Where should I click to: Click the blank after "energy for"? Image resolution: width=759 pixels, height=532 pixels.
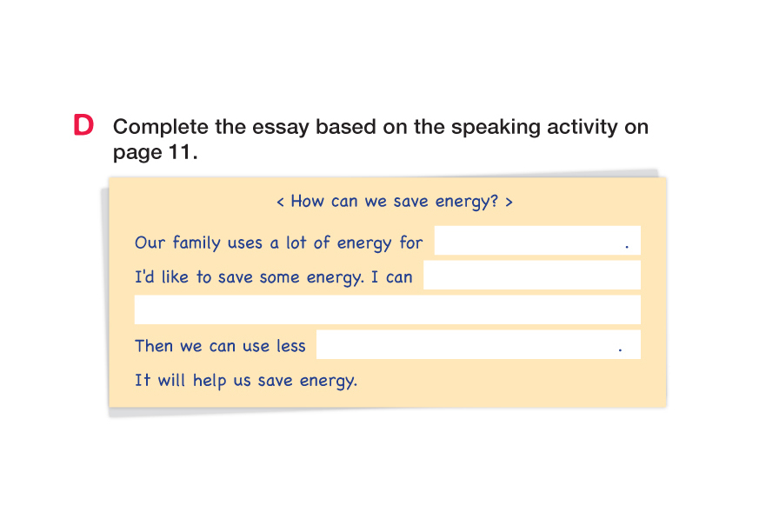coord(529,241)
